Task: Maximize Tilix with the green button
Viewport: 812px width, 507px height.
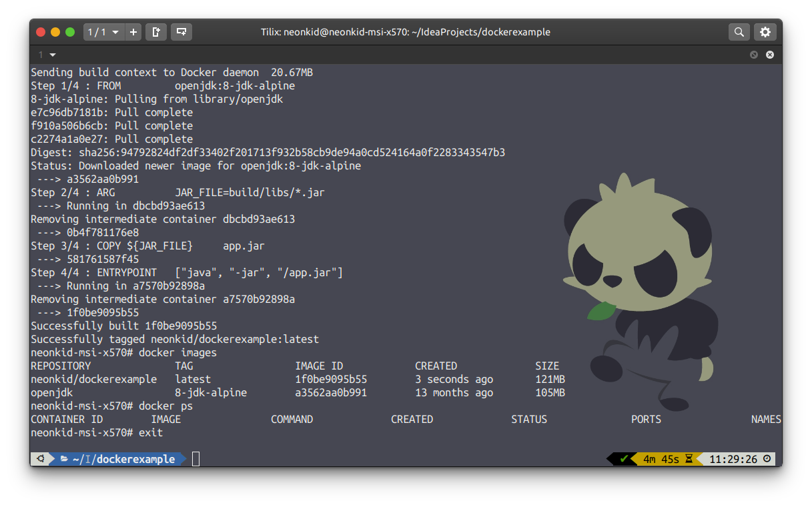Action: click(70, 31)
